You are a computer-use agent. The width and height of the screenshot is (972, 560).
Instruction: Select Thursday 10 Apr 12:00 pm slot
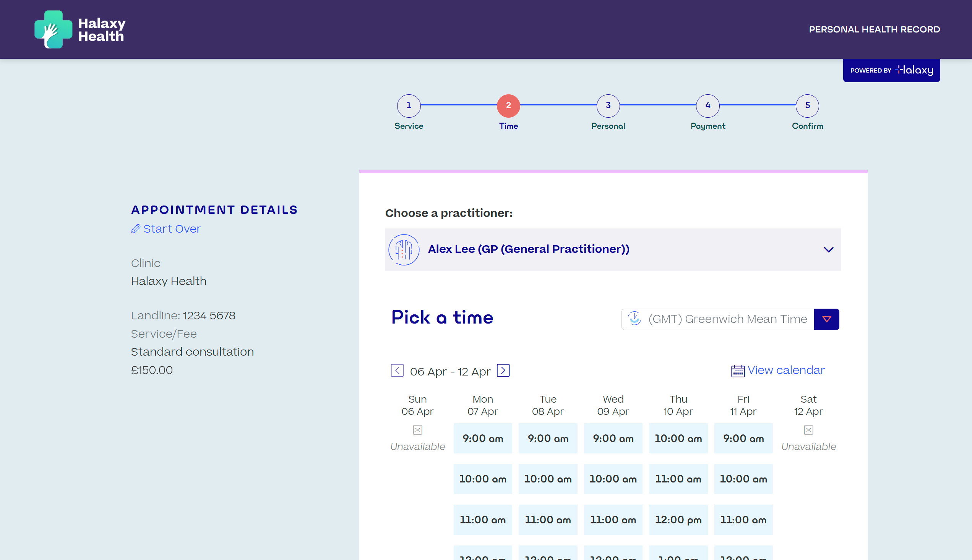(678, 520)
